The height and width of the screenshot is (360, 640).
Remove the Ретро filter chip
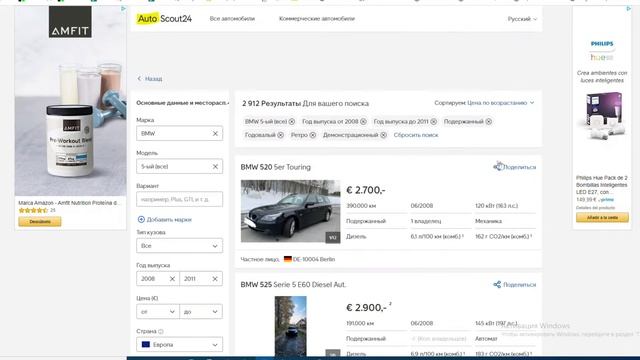point(313,135)
